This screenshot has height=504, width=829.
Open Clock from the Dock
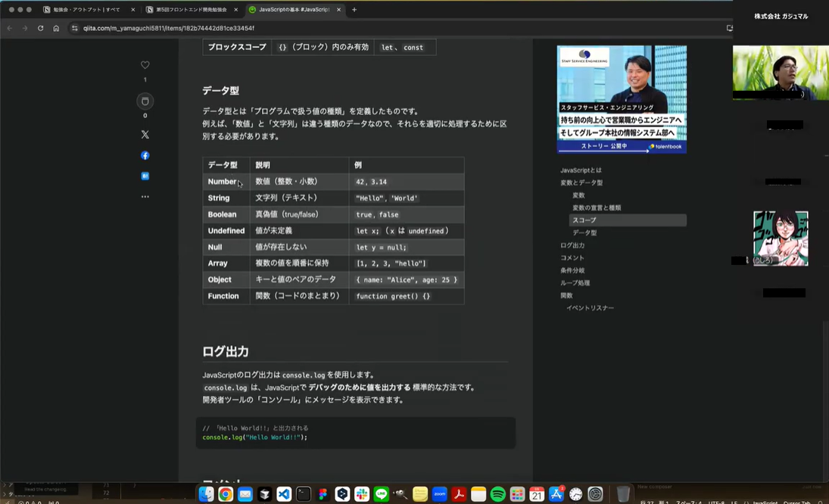(x=575, y=494)
